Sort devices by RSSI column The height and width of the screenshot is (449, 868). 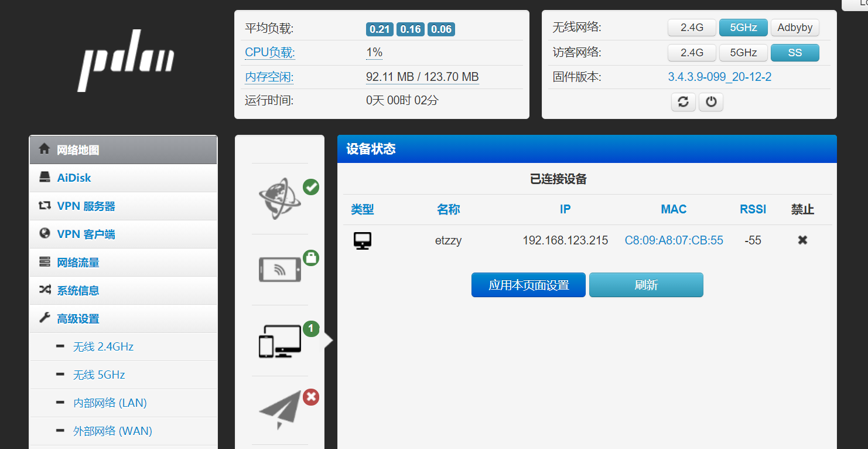(x=753, y=209)
